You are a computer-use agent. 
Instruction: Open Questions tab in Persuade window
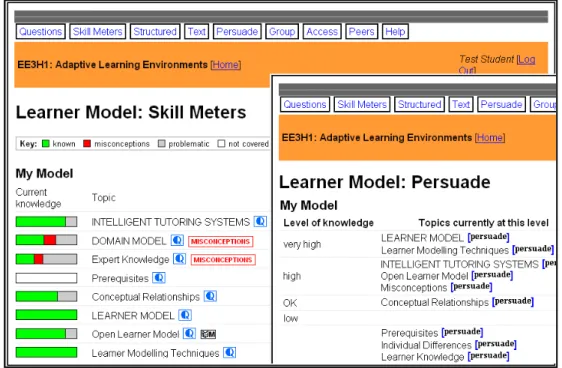click(x=305, y=104)
